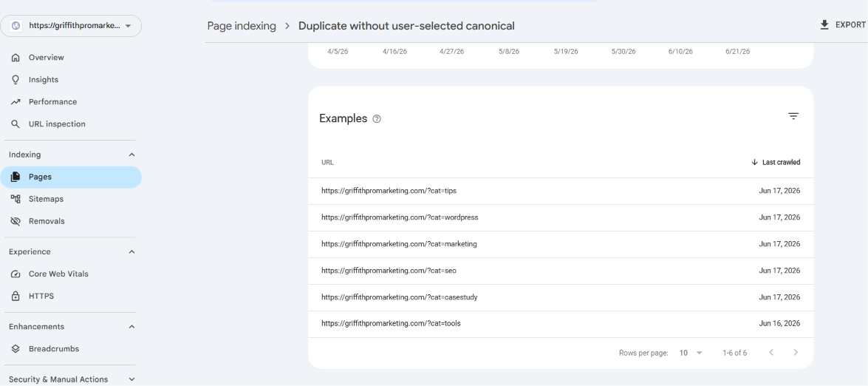Click the previous page arrow
The height and width of the screenshot is (386, 868).
click(x=771, y=352)
